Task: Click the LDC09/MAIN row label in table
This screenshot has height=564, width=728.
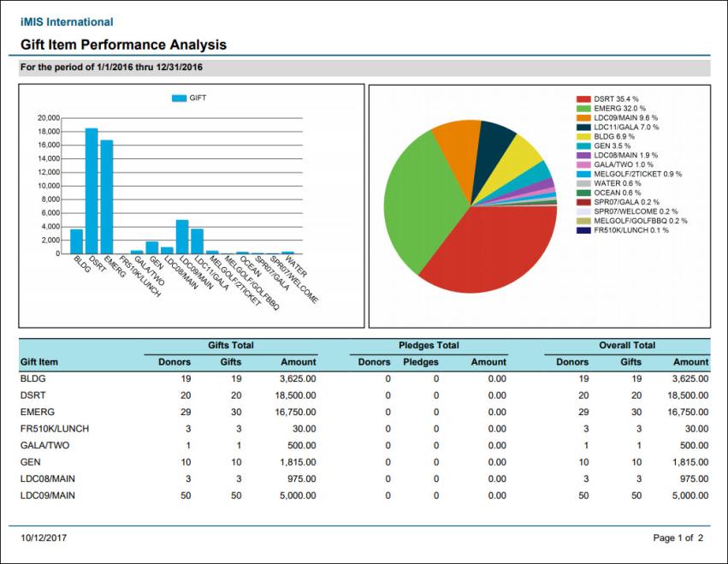Action: pyautogui.click(x=47, y=496)
